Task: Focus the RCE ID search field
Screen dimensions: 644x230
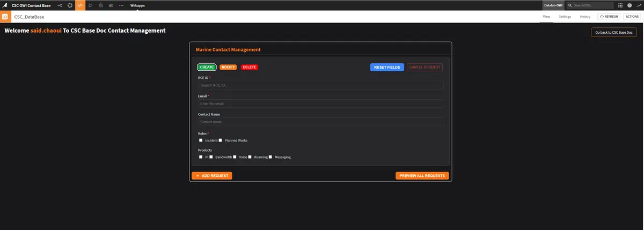Action: (320, 85)
